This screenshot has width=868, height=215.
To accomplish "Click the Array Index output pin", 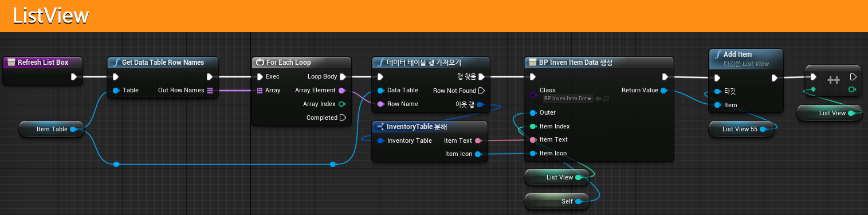I will click(x=342, y=104).
